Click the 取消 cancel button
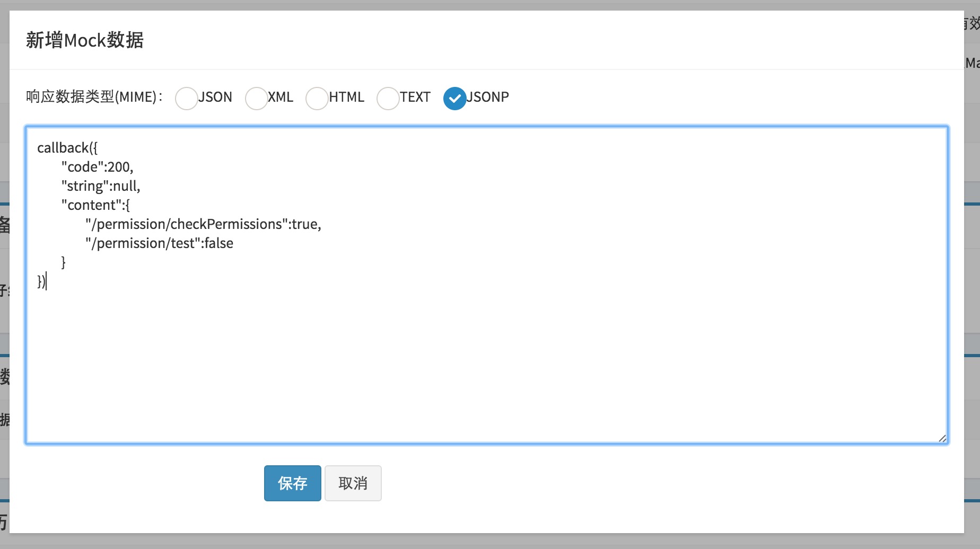 [353, 483]
